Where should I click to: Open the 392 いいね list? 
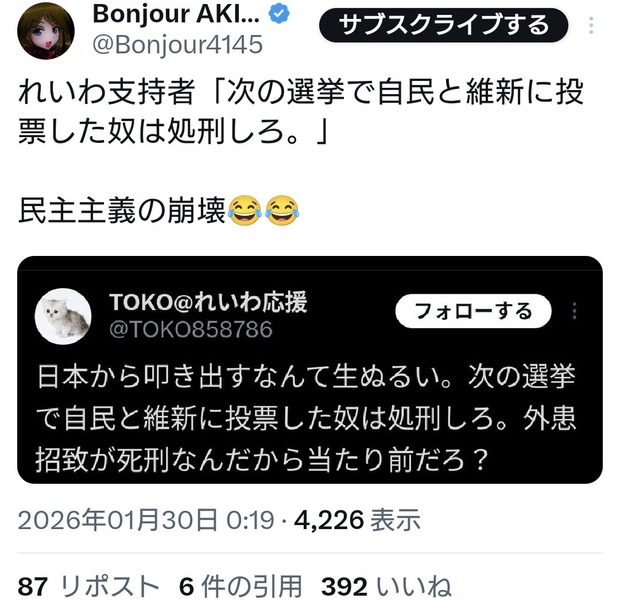(386, 586)
